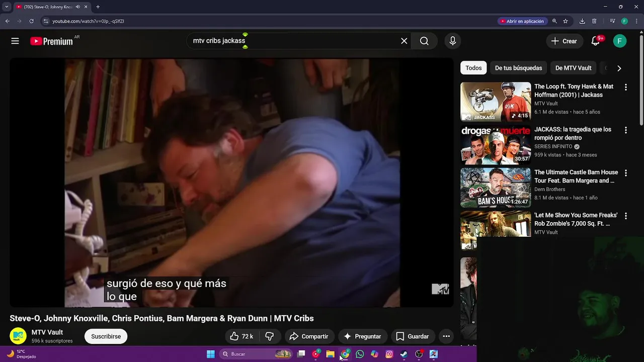Screen dimensions: 644x362
Task: Select the De tus búsquedas chip
Action: (x=518, y=68)
